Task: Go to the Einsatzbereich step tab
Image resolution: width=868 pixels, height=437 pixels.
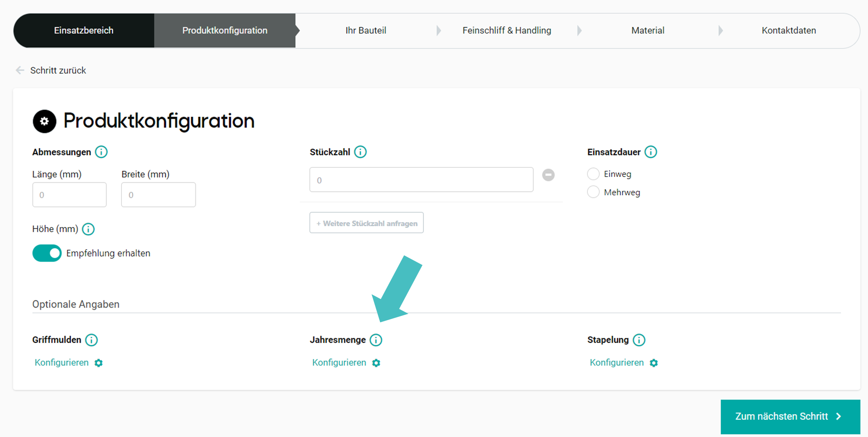Action: (x=84, y=30)
